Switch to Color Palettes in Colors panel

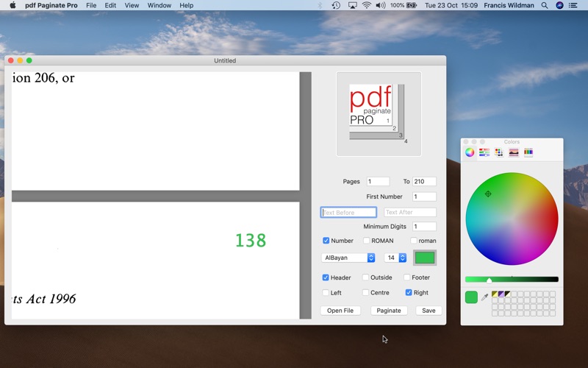(x=499, y=152)
